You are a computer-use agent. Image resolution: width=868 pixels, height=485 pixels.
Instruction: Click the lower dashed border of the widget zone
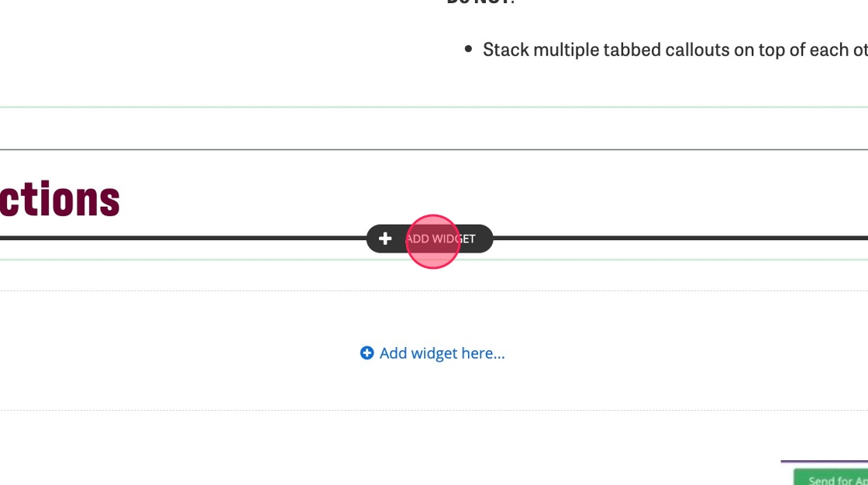pyautogui.click(x=434, y=410)
